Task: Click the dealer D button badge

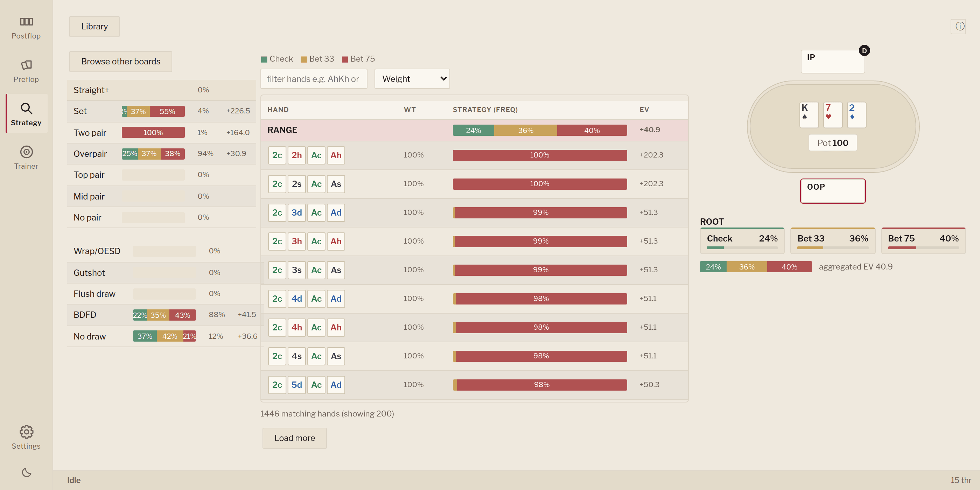Action: tap(864, 51)
